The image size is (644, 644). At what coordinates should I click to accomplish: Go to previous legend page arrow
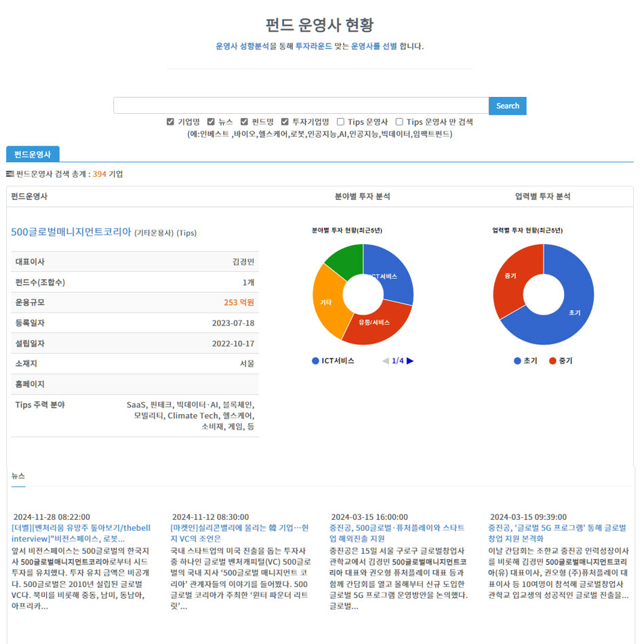(x=385, y=361)
